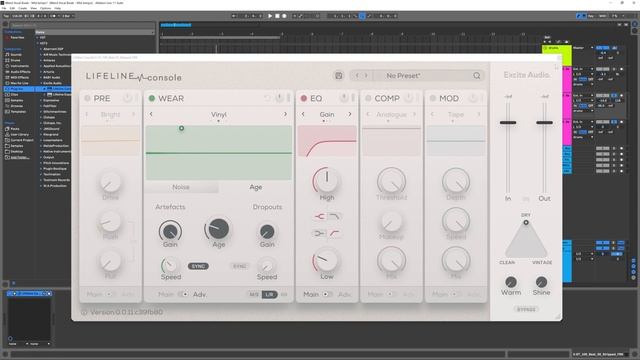Select previous COMP type before Analogue
Image resolution: width=640 pixels, height=360 pixels.
coord(368,114)
